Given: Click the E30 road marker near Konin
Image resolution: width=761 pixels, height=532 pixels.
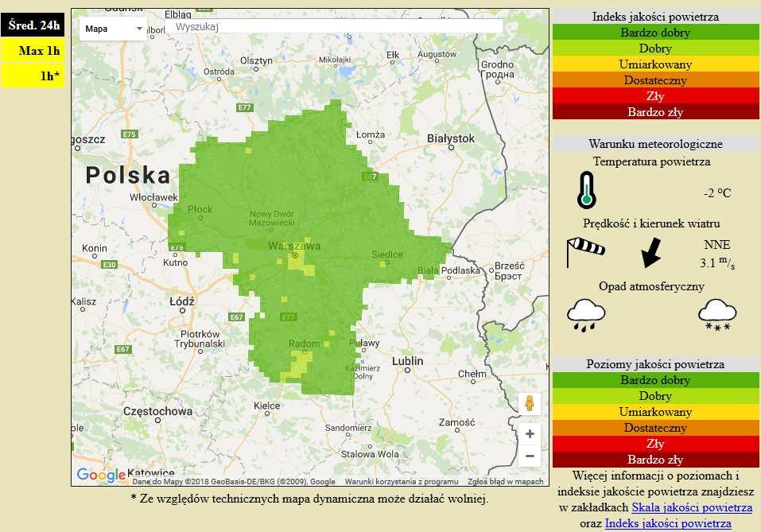Looking at the screenshot, I should pyautogui.click(x=109, y=265).
